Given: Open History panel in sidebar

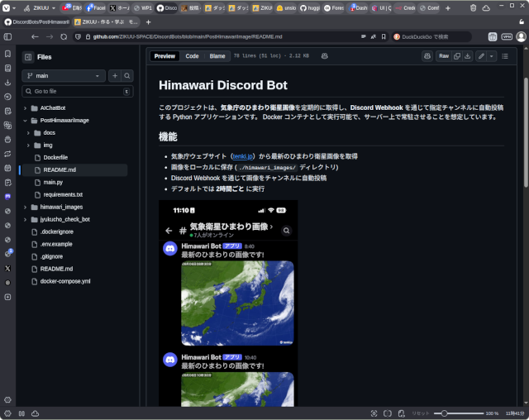Looking at the screenshot, I should (7, 97).
